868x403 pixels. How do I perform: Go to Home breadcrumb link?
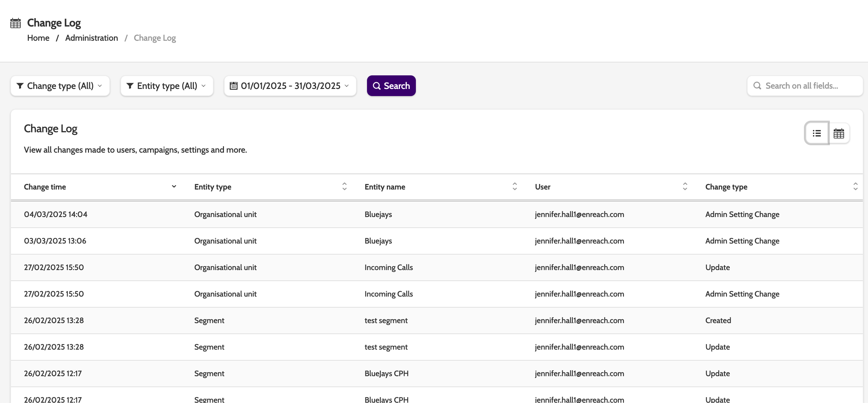pos(38,38)
